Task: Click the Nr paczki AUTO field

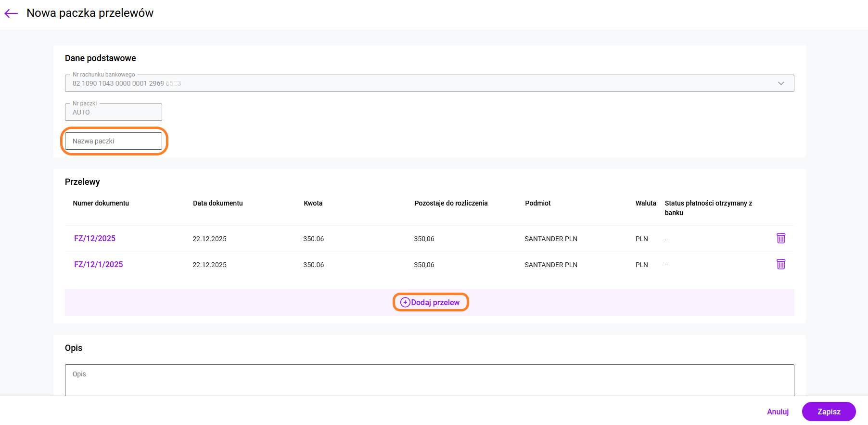Action: click(x=114, y=112)
